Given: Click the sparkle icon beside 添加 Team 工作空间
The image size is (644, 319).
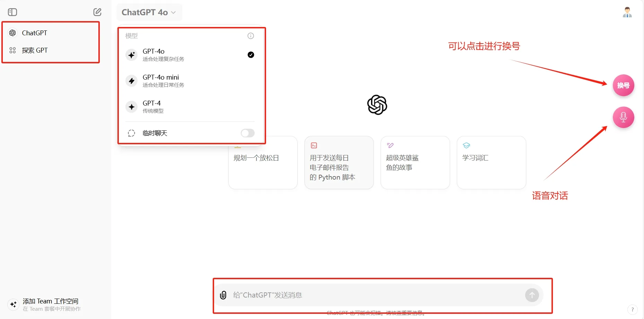Looking at the screenshot, I should coord(14,304).
